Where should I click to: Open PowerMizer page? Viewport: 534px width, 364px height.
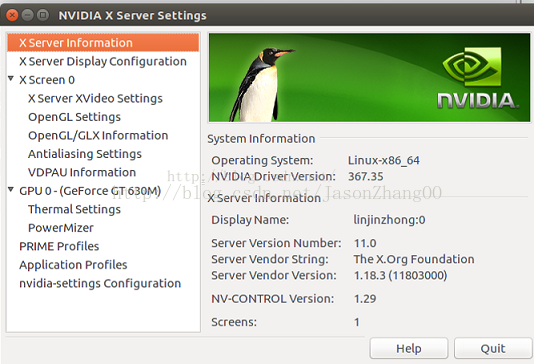(x=61, y=227)
